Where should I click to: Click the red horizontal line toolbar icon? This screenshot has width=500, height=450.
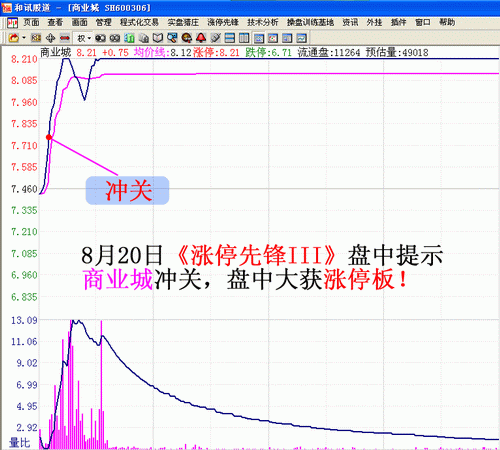pyautogui.click(x=65, y=38)
